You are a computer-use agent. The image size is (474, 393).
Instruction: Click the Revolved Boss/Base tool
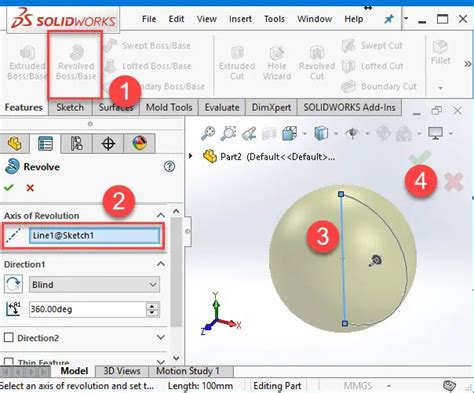coord(76,63)
